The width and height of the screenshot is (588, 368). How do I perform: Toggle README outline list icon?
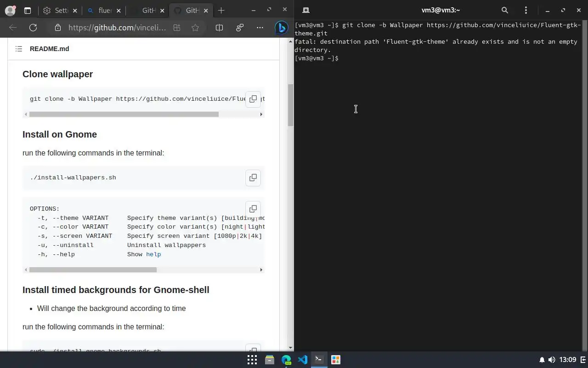tap(19, 49)
